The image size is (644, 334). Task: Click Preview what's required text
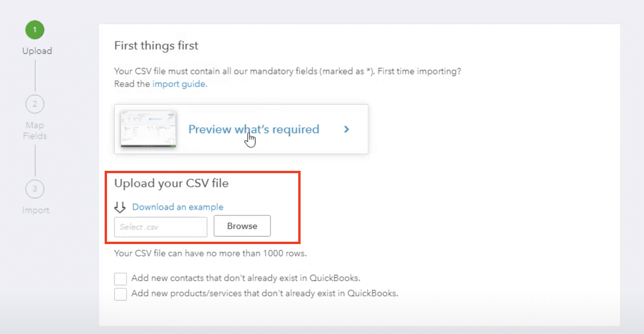[254, 129]
